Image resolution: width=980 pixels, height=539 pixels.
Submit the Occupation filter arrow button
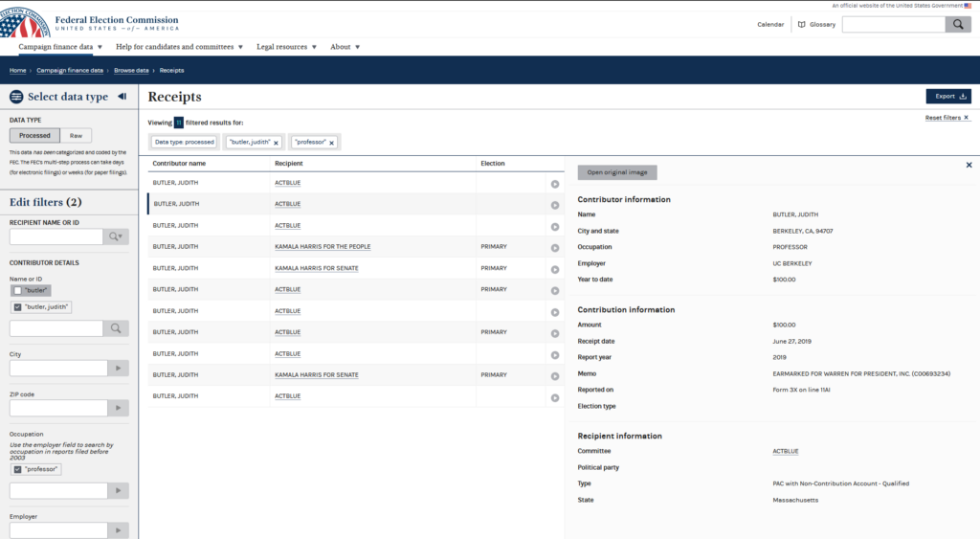pos(118,491)
